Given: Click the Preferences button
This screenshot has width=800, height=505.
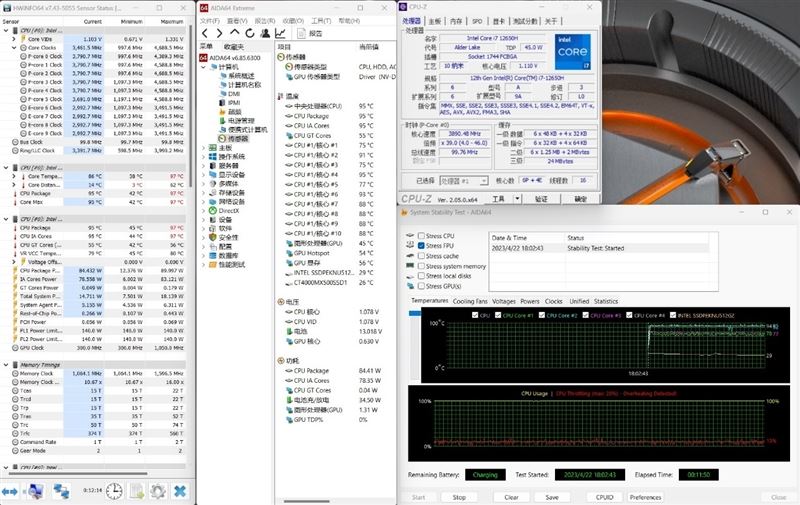Looking at the screenshot, I should 645,497.
